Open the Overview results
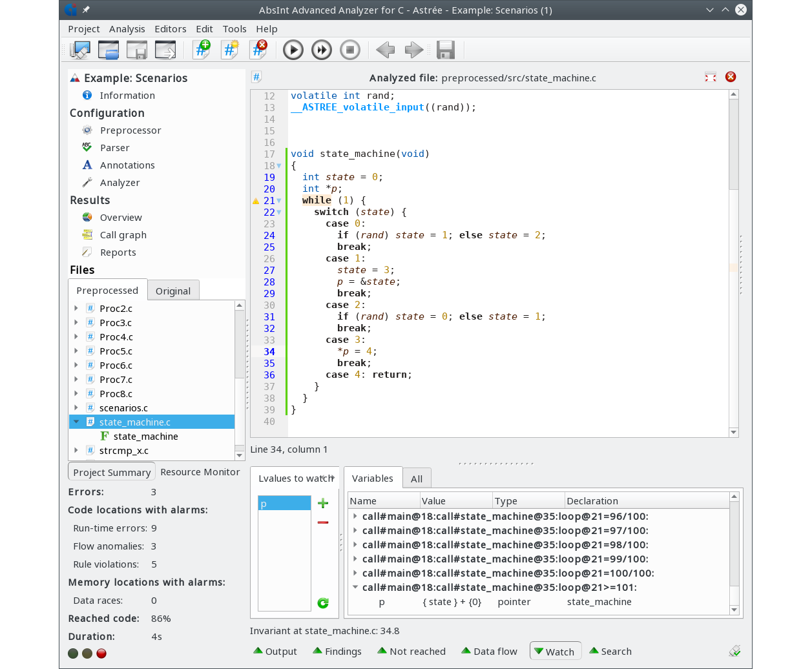 [121, 218]
